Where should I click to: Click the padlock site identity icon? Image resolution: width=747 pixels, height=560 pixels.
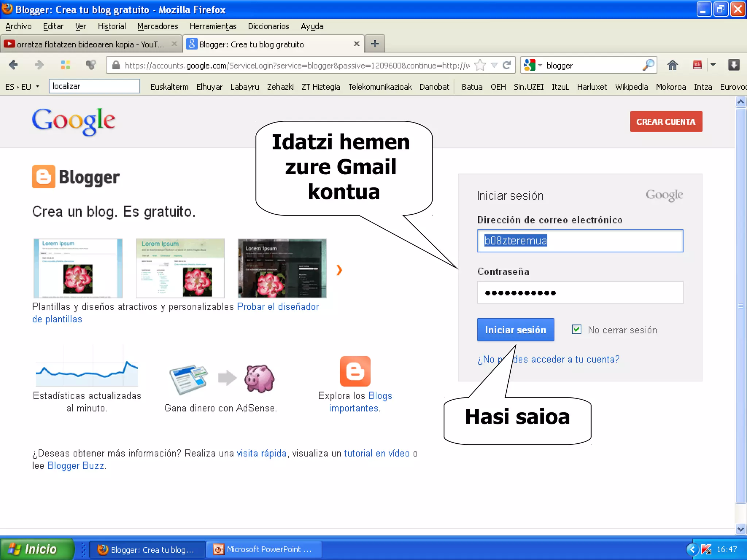click(x=116, y=65)
